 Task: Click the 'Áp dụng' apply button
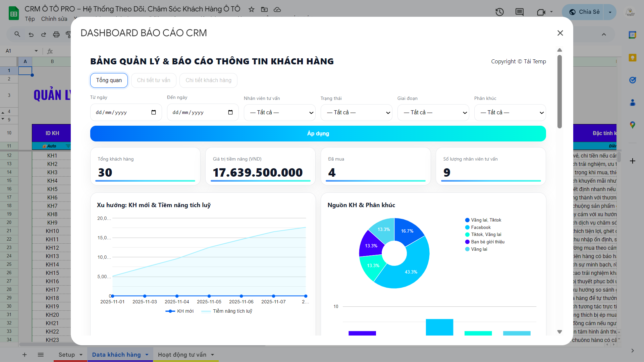(318, 133)
